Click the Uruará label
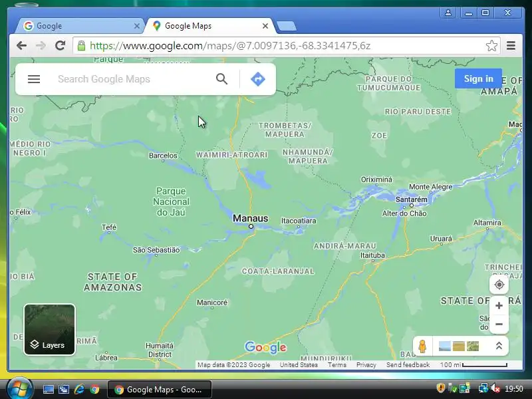This screenshot has width=532, height=399. 441,239
